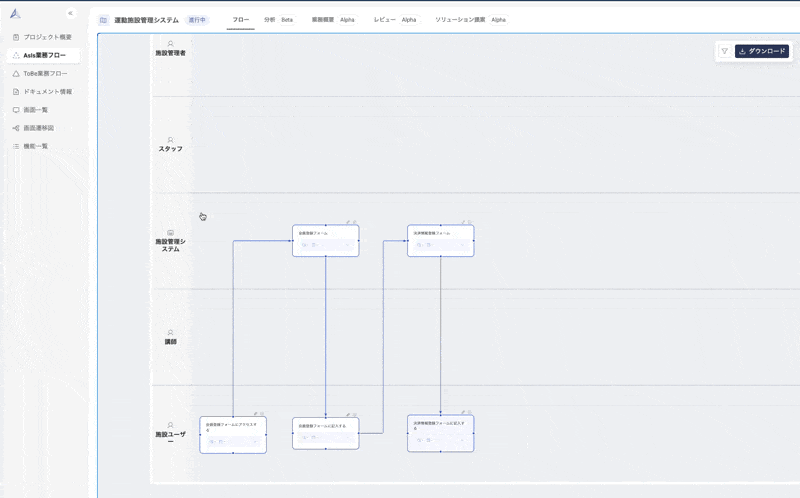Click the edit pencil above 決済情報登録フォーム node

click(463, 222)
